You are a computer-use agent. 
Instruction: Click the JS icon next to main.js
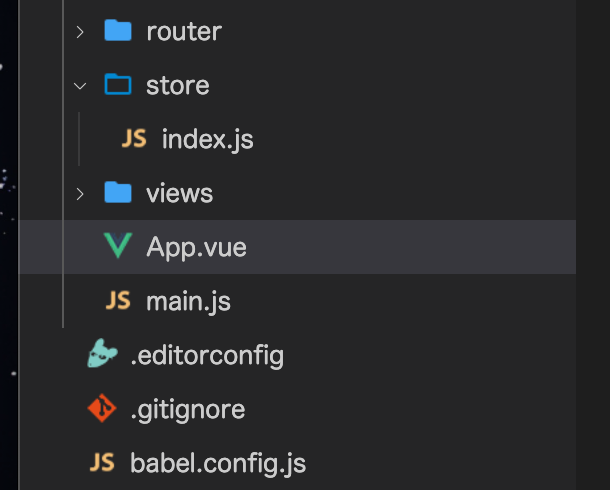pos(118,301)
